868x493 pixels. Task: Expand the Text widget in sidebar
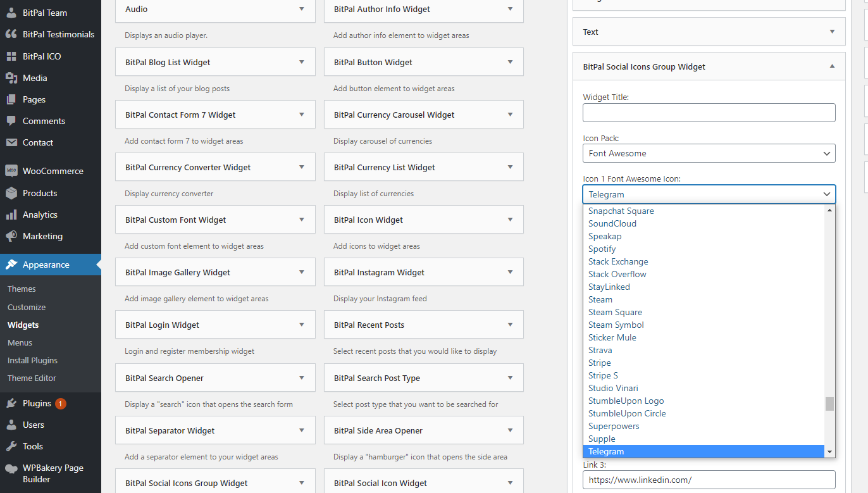tap(832, 32)
